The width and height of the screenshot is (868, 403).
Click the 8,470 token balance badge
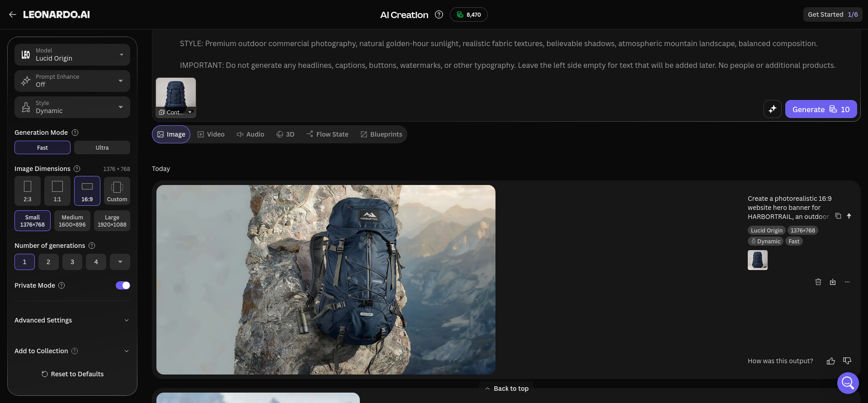point(468,14)
